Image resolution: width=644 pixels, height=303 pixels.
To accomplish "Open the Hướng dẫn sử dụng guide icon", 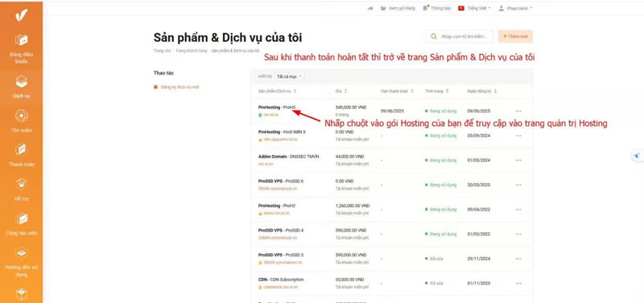I will click(22, 252).
